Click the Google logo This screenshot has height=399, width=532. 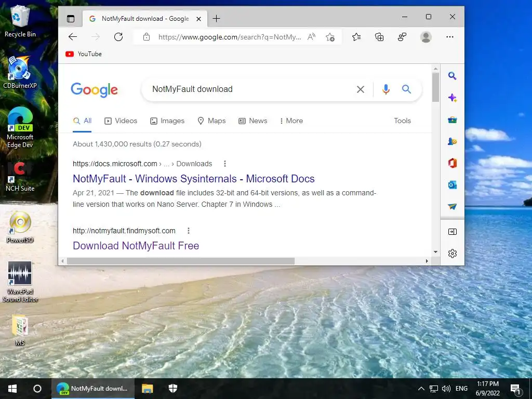pyautogui.click(x=95, y=90)
